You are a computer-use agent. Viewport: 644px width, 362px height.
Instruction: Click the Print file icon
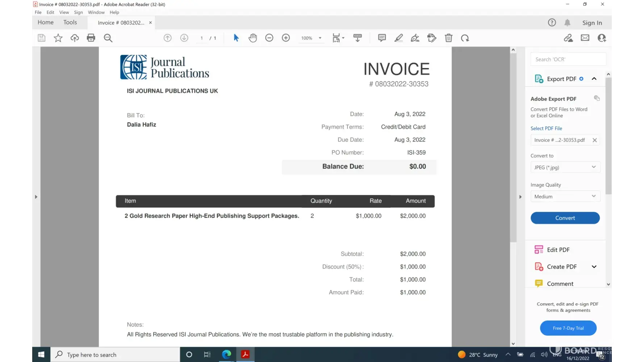[91, 38]
